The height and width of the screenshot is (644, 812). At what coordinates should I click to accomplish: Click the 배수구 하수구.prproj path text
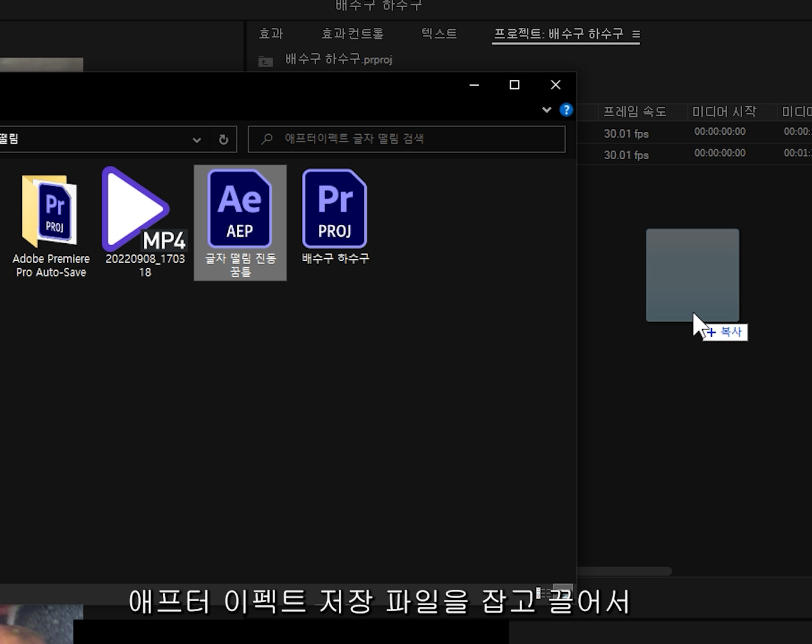click(x=339, y=60)
